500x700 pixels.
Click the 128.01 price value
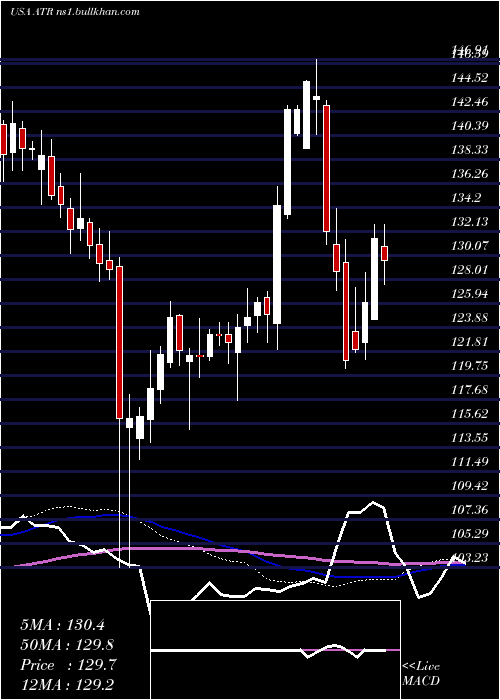click(470, 270)
